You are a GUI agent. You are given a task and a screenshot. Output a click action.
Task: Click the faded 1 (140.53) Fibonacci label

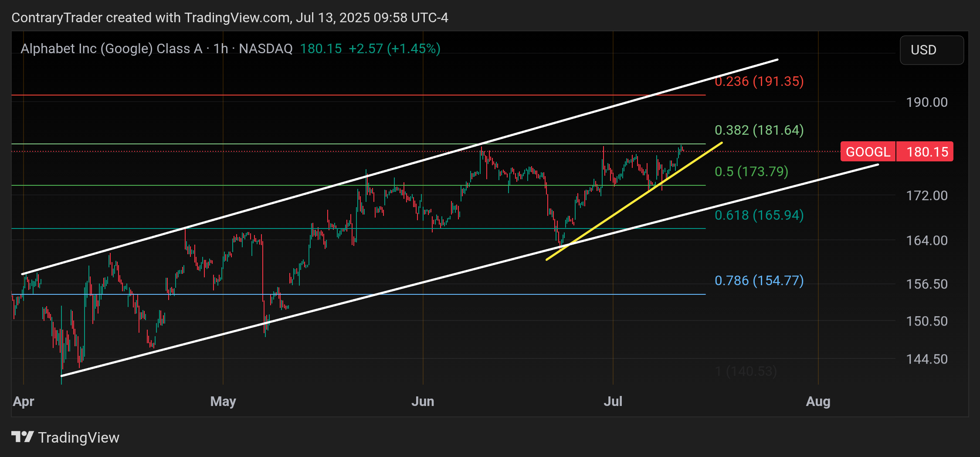click(x=746, y=372)
